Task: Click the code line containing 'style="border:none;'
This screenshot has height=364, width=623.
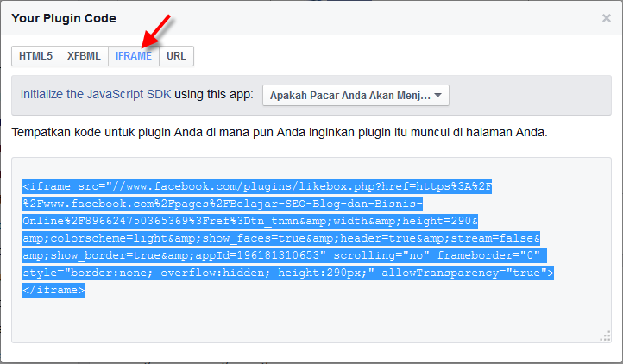Action: (288, 273)
